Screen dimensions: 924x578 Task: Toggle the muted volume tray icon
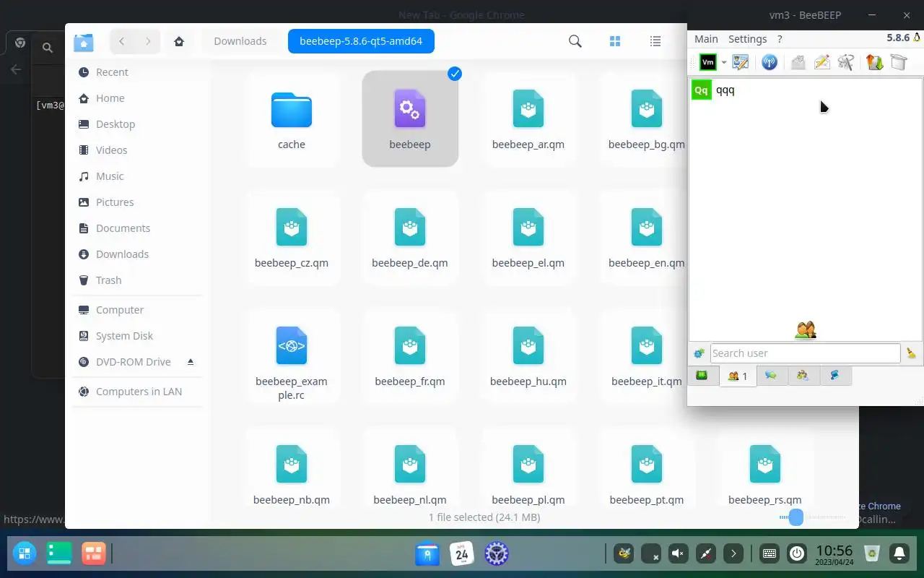[678, 554]
